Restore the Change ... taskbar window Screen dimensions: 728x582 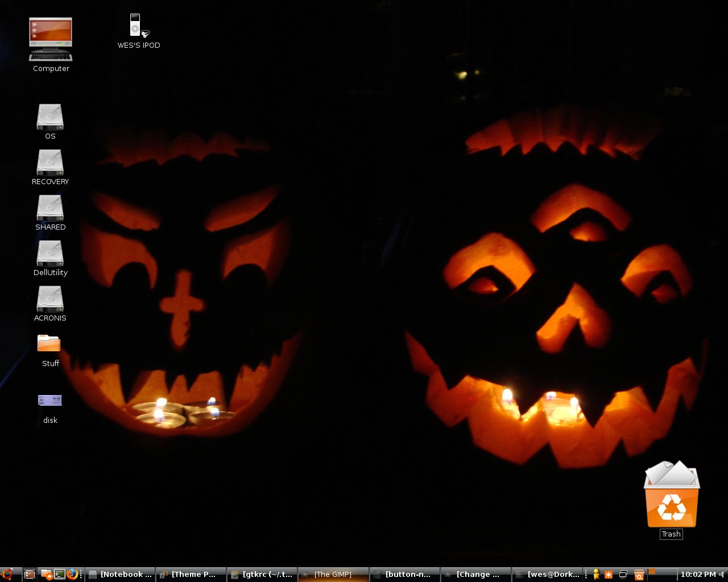click(475, 574)
